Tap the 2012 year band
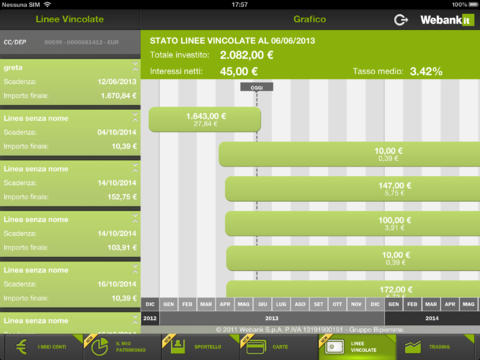Screen dimensions: 480x360 (150, 318)
